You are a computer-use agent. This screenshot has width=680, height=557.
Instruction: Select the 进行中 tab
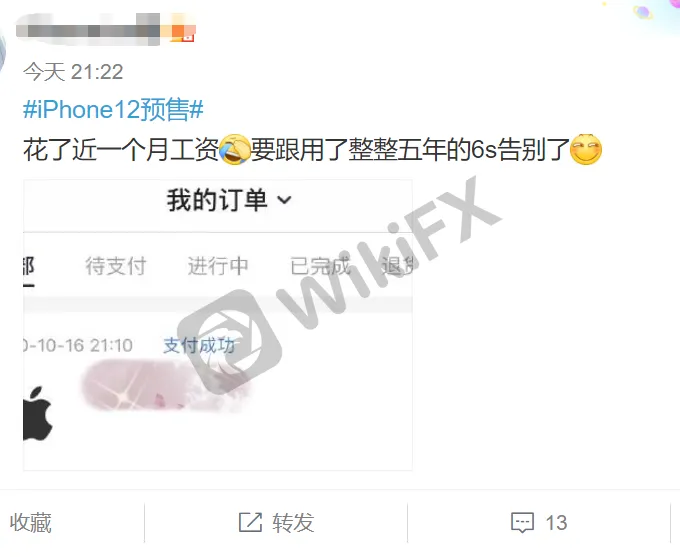tap(218, 266)
